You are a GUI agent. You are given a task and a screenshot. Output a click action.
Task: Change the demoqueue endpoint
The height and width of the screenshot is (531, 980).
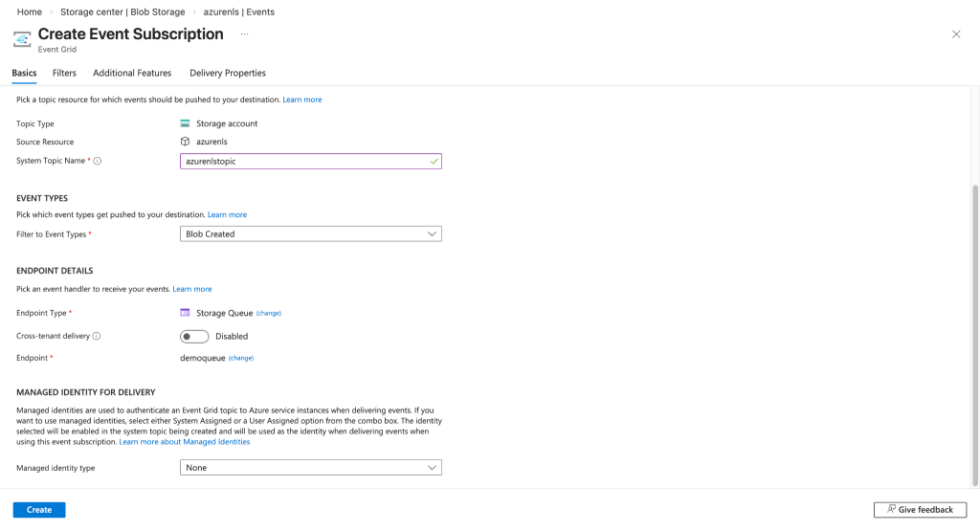pyautogui.click(x=241, y=359)
